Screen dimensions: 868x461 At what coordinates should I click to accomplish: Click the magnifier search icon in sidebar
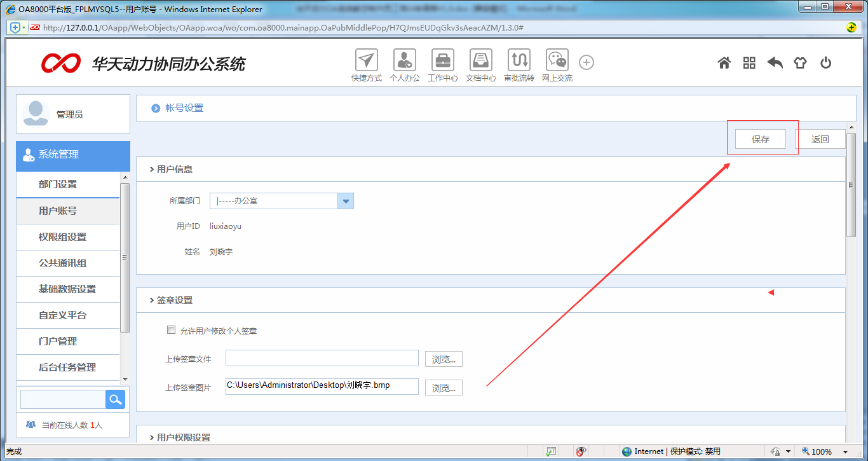pos(115,399)
